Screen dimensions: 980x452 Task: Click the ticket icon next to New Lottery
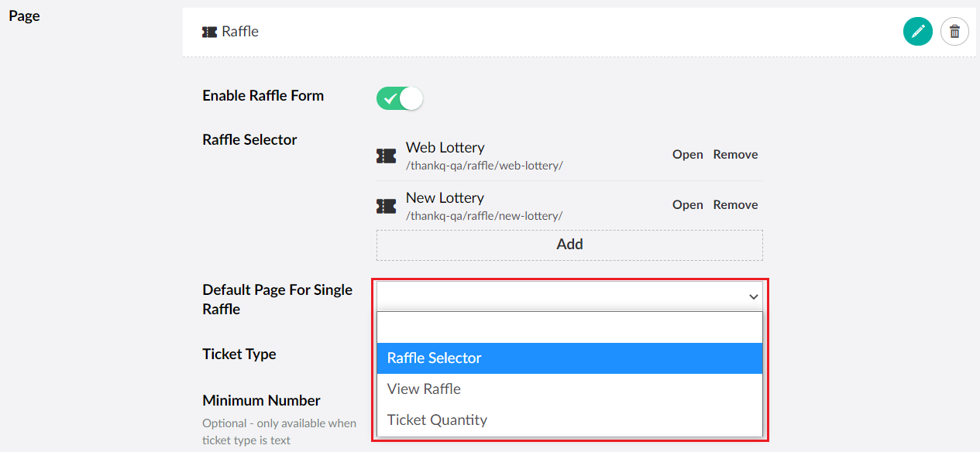pos(386,205)
